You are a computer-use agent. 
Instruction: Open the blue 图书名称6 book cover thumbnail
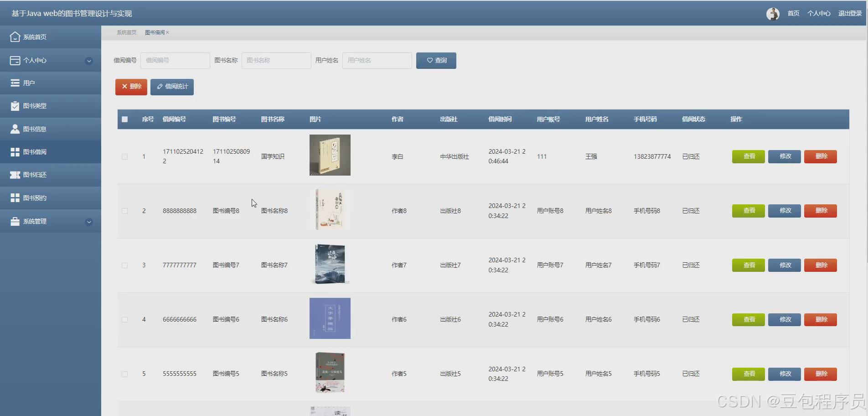[x=330, y=318]
